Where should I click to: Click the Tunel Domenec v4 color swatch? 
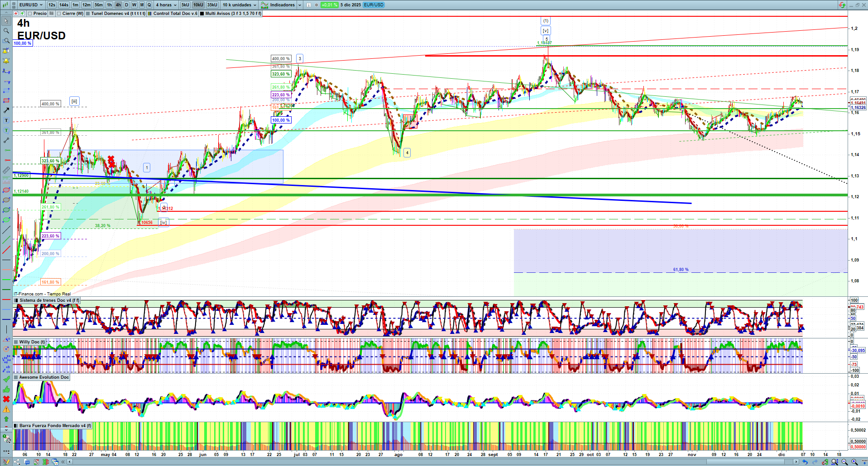pos(88,14)
